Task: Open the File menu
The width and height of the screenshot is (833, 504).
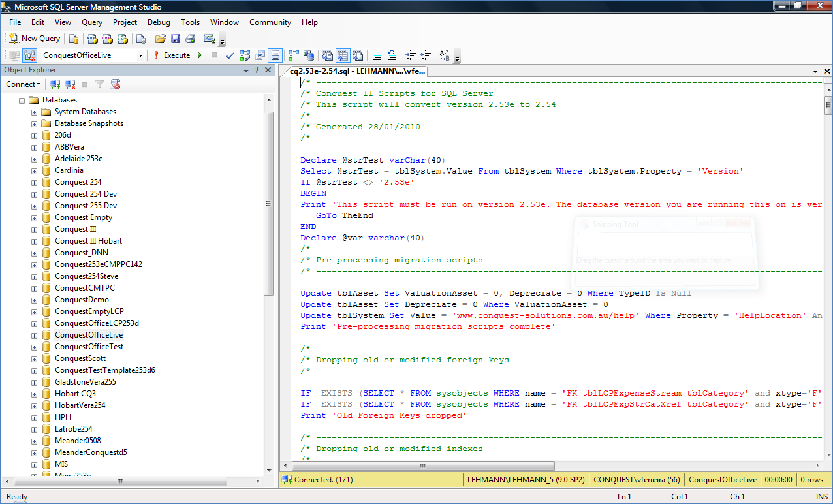Action: (15, 22)
